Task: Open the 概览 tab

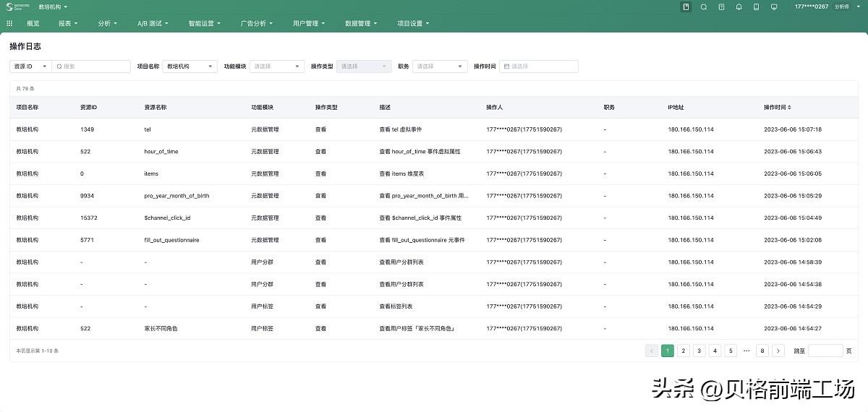Action: [33, 23]
